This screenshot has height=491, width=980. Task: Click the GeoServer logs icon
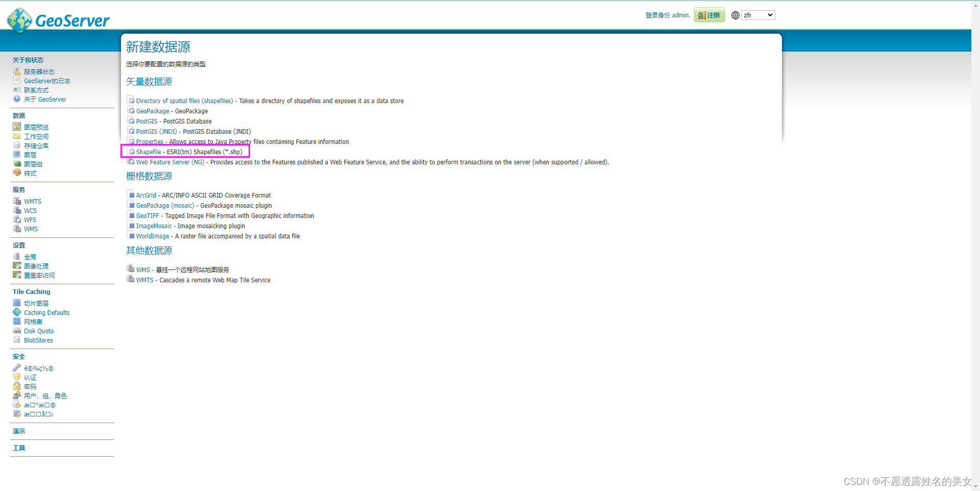click(x=17, y=81)
